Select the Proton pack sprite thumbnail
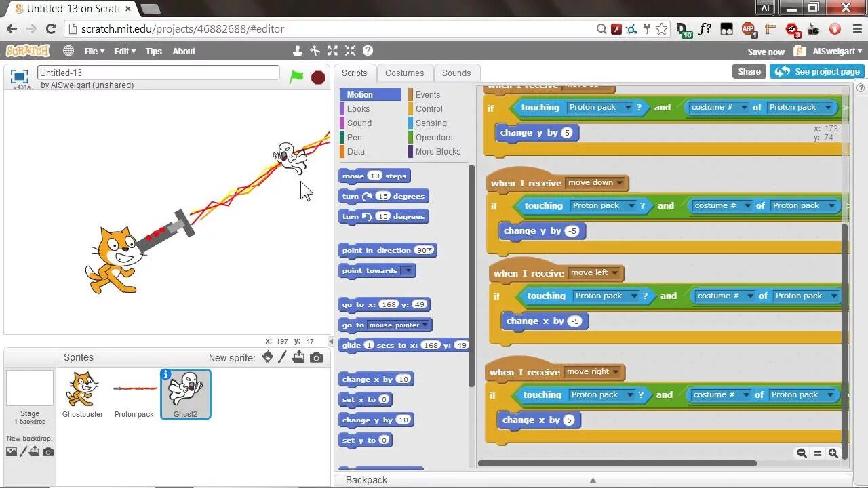 point(134,394)
